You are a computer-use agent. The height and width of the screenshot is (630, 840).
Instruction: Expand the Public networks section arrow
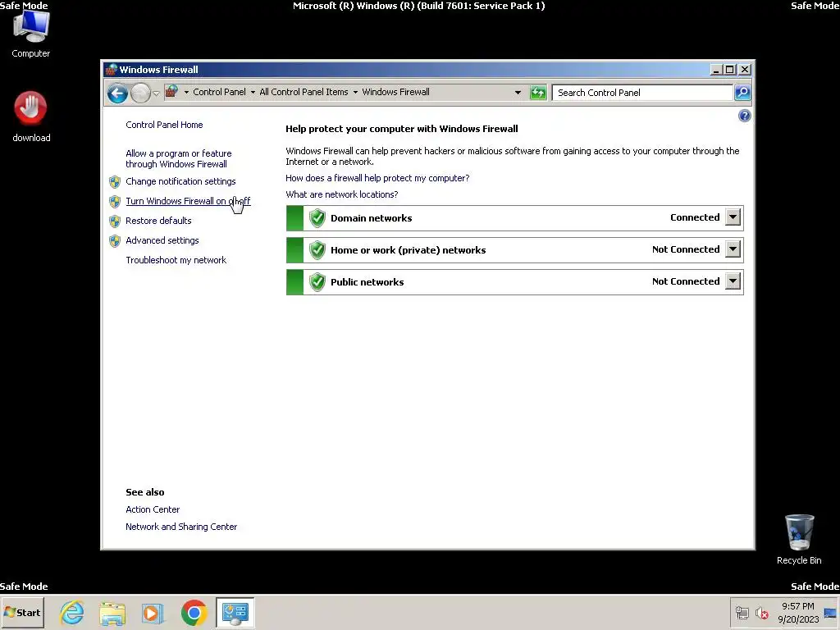tap(733, 281)
